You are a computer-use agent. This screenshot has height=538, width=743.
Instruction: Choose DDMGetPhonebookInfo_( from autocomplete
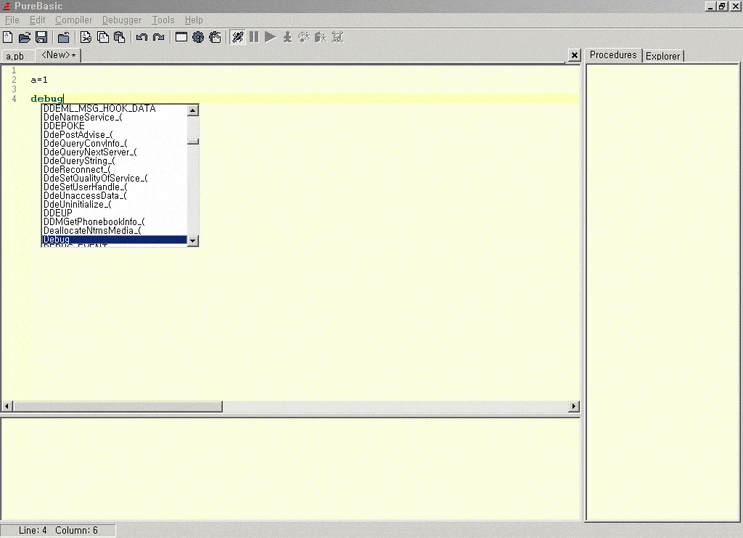click(x=114, y=222)
